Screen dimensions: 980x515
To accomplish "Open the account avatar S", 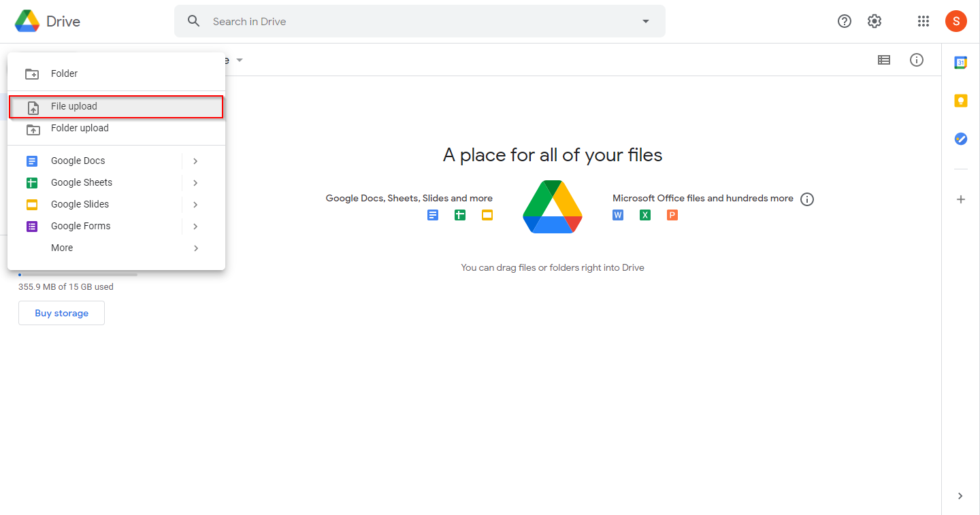I will (956, 21).
